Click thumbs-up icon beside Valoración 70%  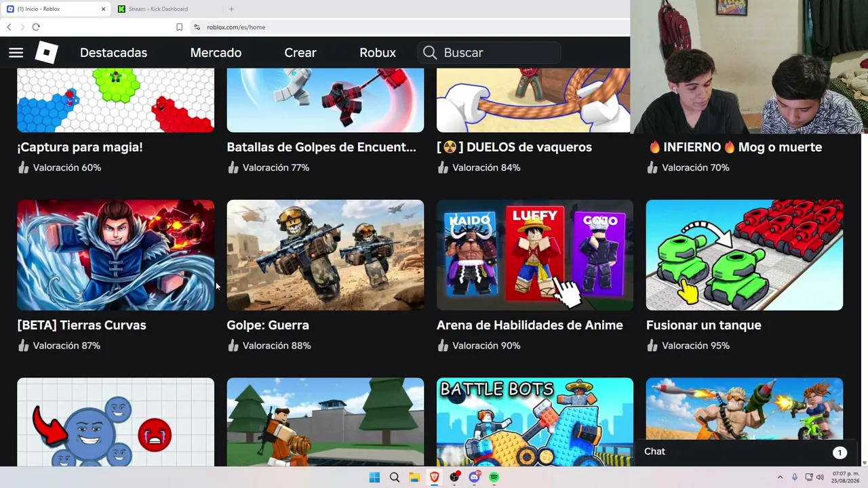pos(652,167)
